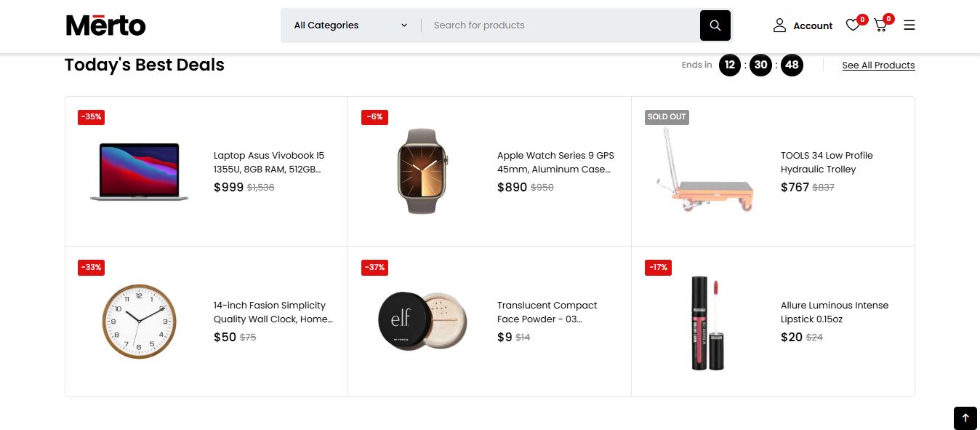Click the back-to-top arrow button
The width and height of the screenshot is (980, 430).
pos(965,418)
